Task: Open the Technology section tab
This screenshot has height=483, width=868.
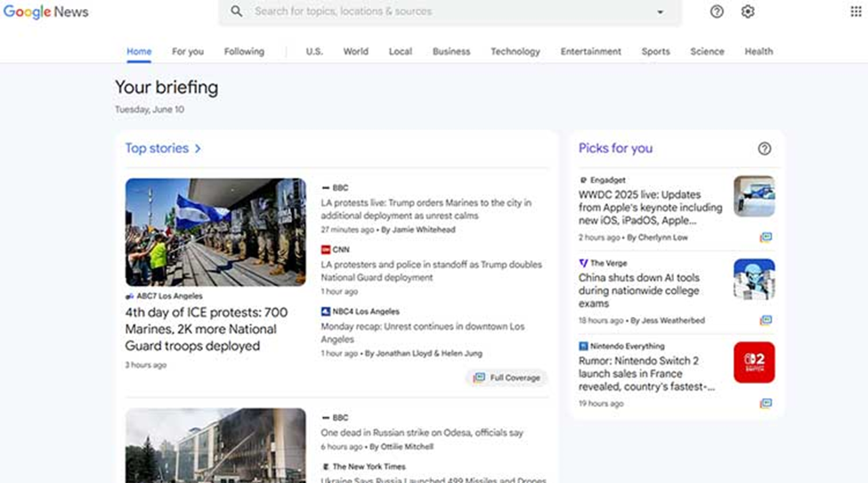Action: [x=515, y=52]
